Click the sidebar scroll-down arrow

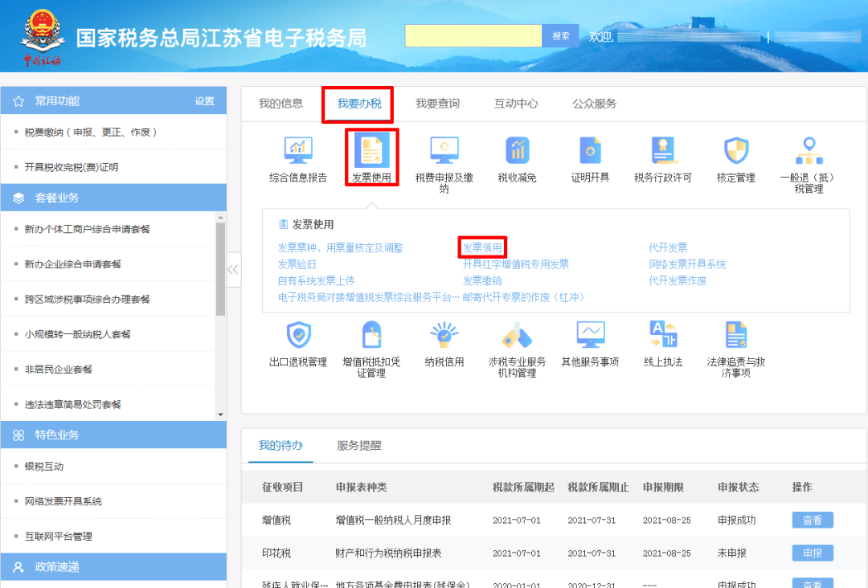[x=220, y=414]
